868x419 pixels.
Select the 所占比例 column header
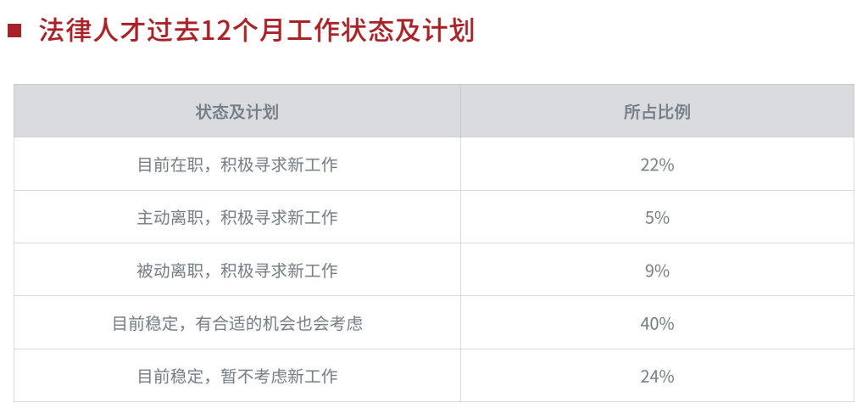[x=657, y=112]
